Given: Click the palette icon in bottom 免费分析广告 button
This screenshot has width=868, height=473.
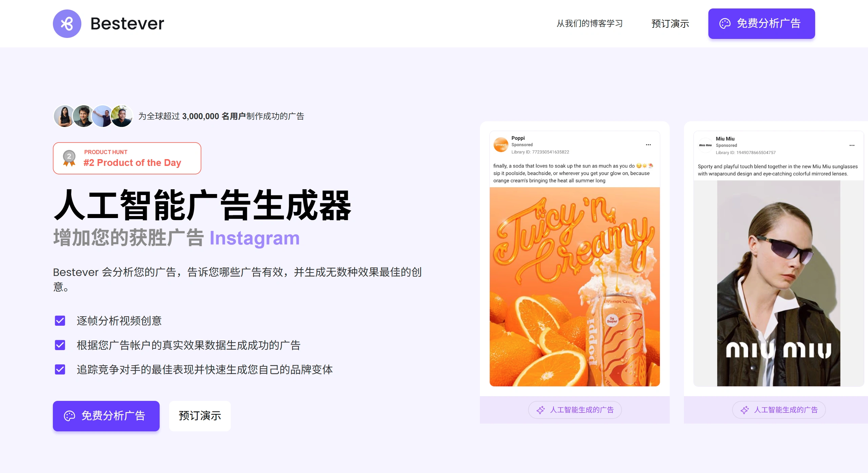Looking at the screenshot, I should coord(70,416).
